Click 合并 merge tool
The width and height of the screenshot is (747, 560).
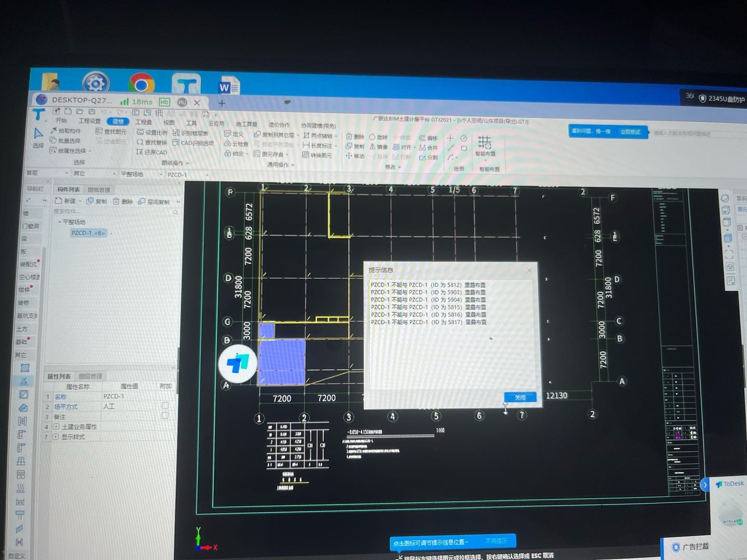(428, 148)
